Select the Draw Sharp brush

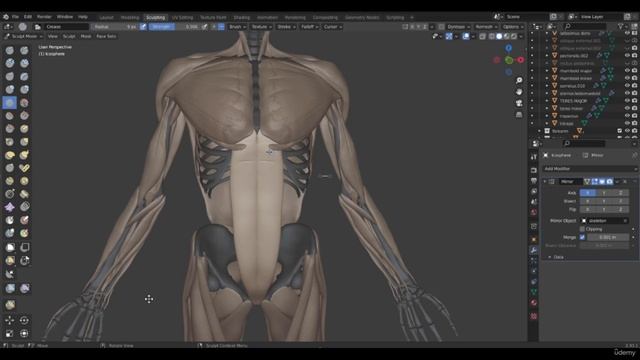pyautogui.click(x=24, y=50)
